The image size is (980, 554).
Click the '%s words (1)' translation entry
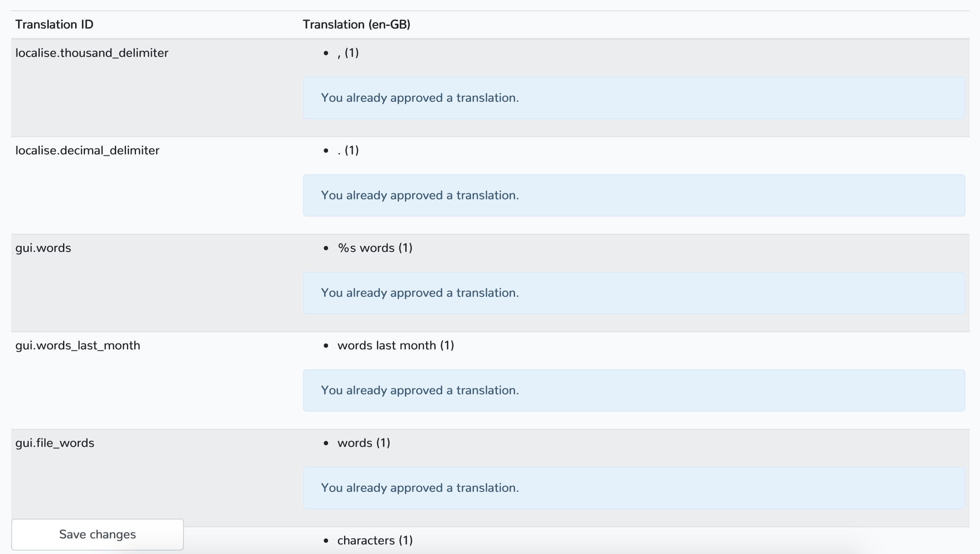(375, 248)
